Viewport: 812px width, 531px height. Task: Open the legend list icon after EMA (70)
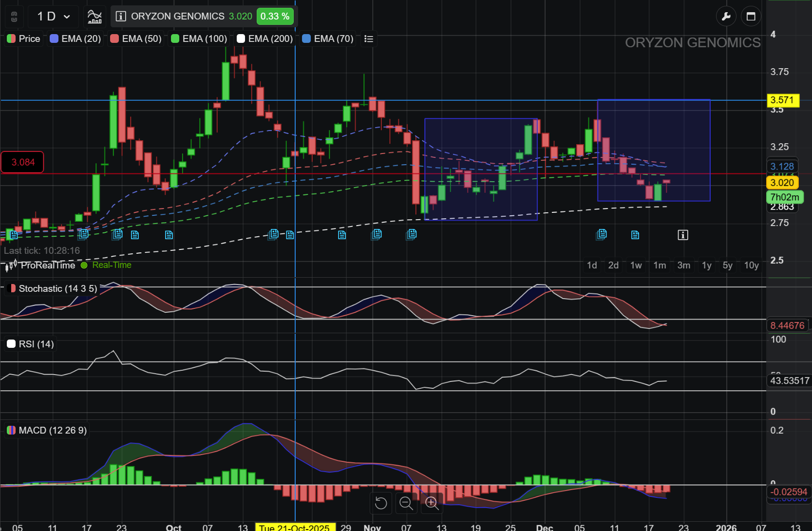369,39
